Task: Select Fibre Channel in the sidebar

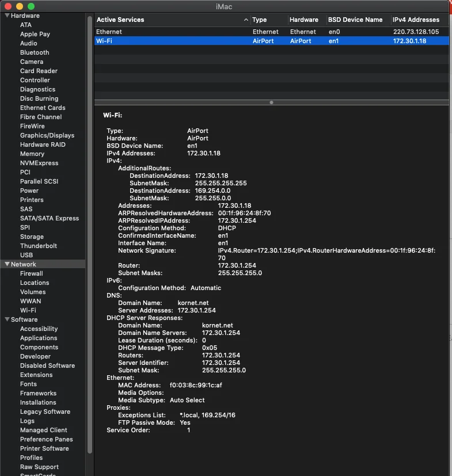Action: [41, 117]
